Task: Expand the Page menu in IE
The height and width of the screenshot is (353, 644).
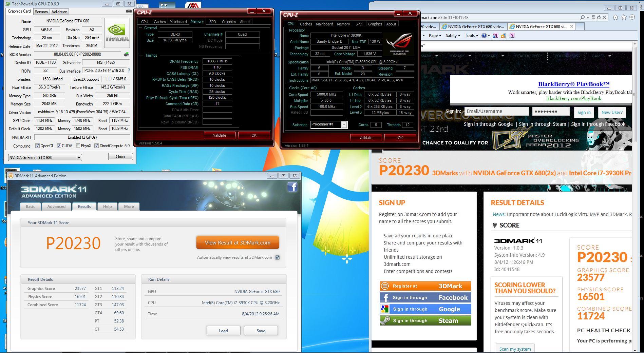Action: (x=435, y=35)
